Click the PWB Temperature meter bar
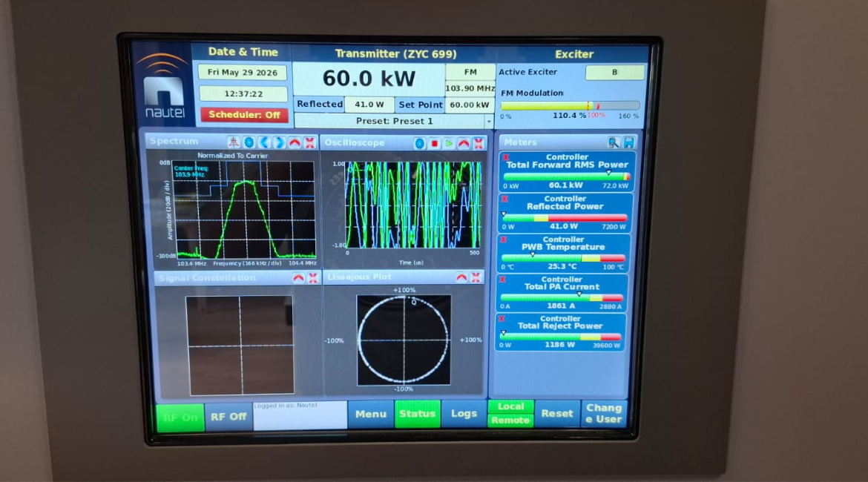 pyautogui.click(x=562, y=259)
